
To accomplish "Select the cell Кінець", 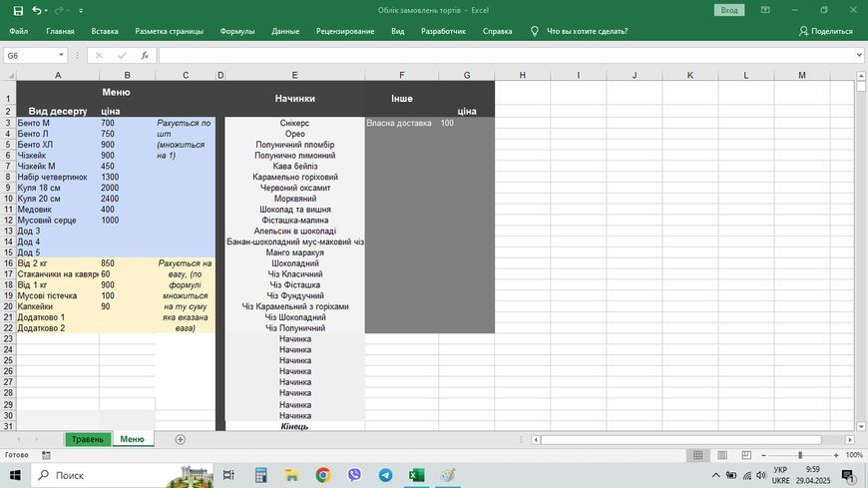I will click(295, 426).
